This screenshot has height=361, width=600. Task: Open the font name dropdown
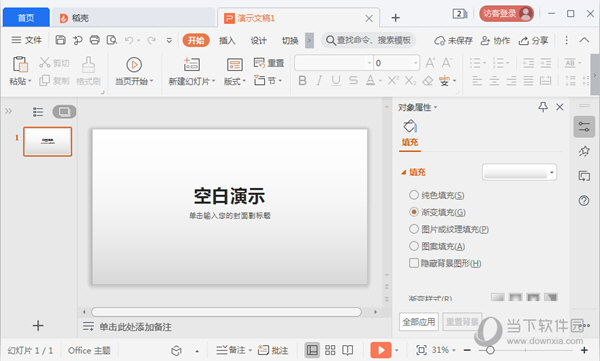pyautogui.click(x=369, y=63)
